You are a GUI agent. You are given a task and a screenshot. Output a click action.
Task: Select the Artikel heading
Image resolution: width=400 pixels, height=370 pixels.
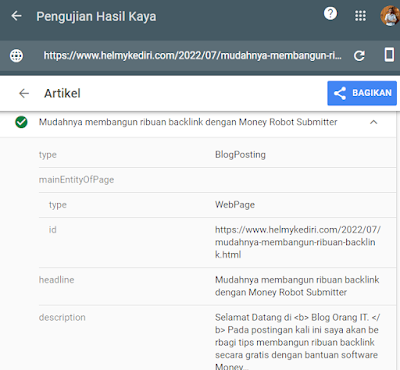[x=62, y=93]
